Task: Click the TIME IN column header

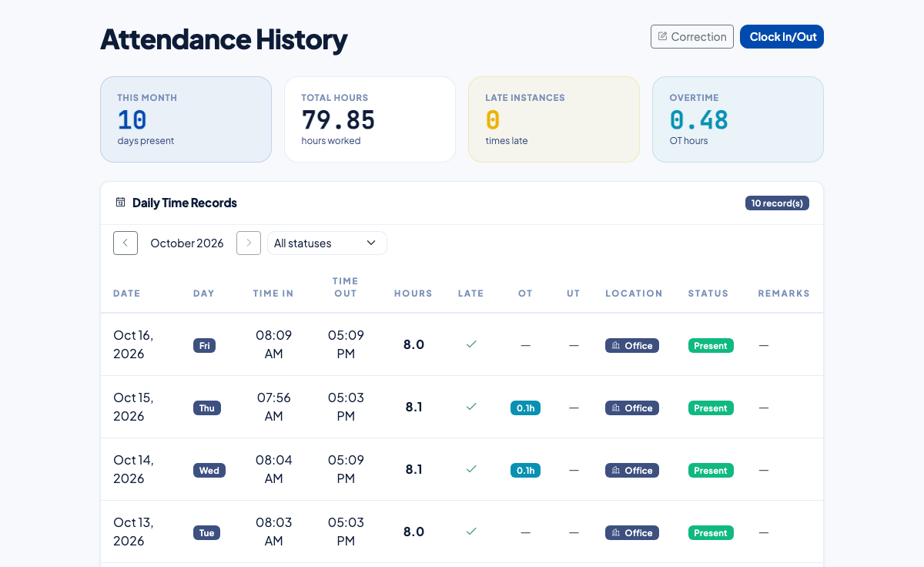Action: 273,294
